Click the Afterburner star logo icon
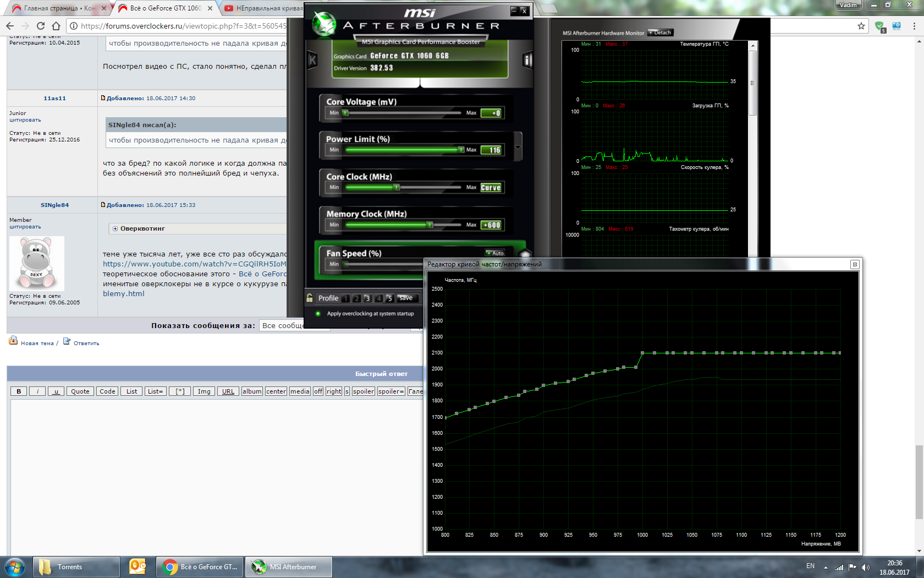This screenshot has height=578, width=924. [324, 24]
